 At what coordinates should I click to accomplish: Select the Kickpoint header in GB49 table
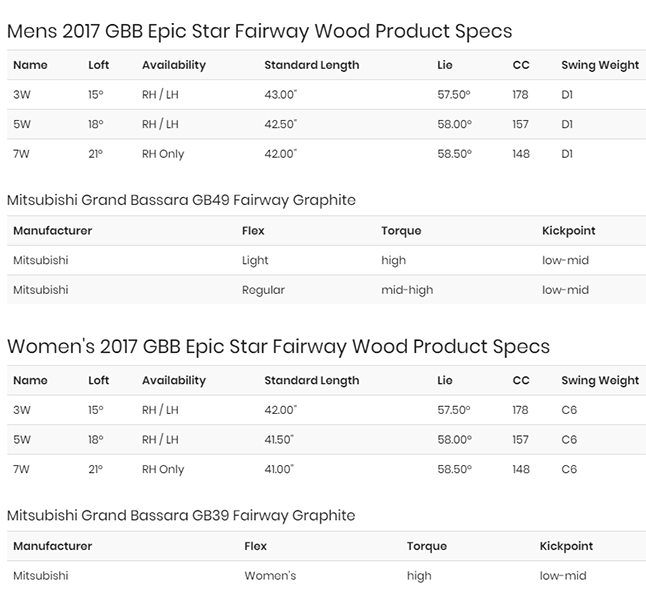pos(569,231)
